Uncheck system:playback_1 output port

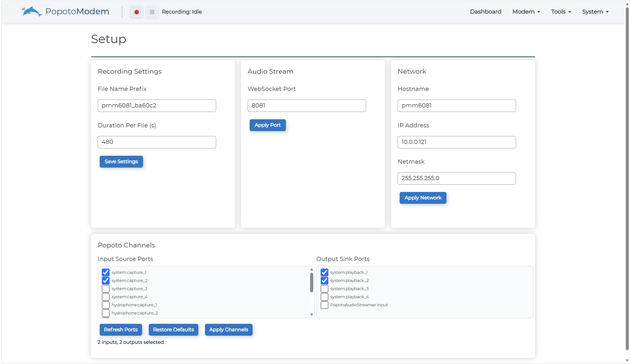[x=324, y=272]
